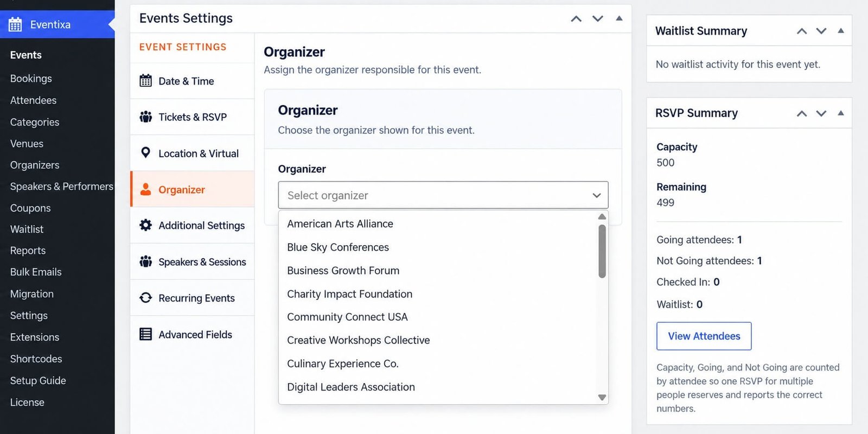Open Settings in sidebar
The height and width of the screenshot is (434, 868).
(29, 315)
